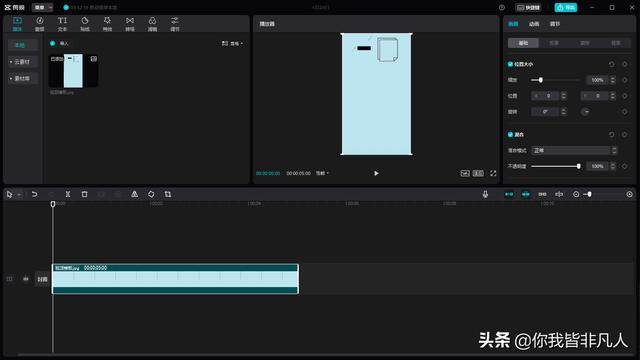Expand the Cloud materials section in the sidebar

pos(23,62)
